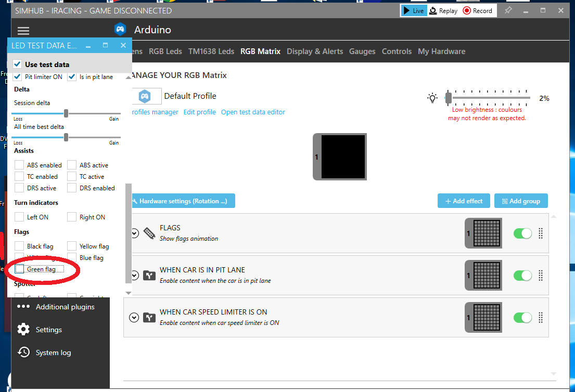Open the Profiles manager link
The height and width of the screenshot is (392, 575).
[155, 112]
